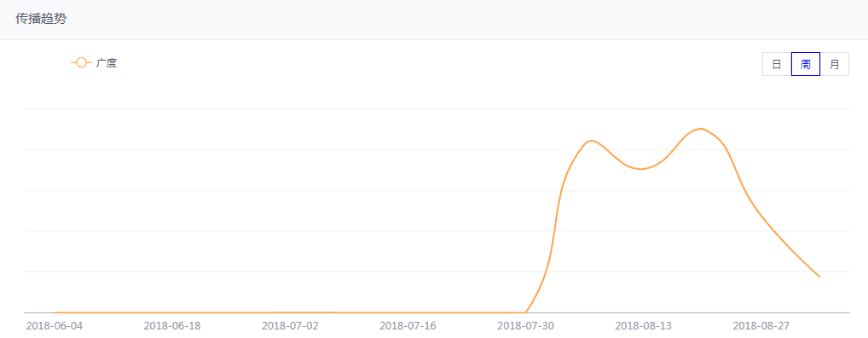The width and height of the screenshot is (868, 338).
Task: Select the 周 granularity button
Action: 806,64
